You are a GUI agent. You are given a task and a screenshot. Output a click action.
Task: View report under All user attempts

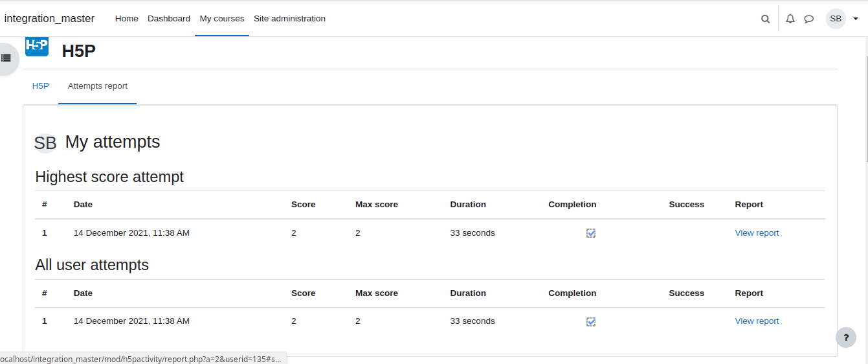click(757, 321)
